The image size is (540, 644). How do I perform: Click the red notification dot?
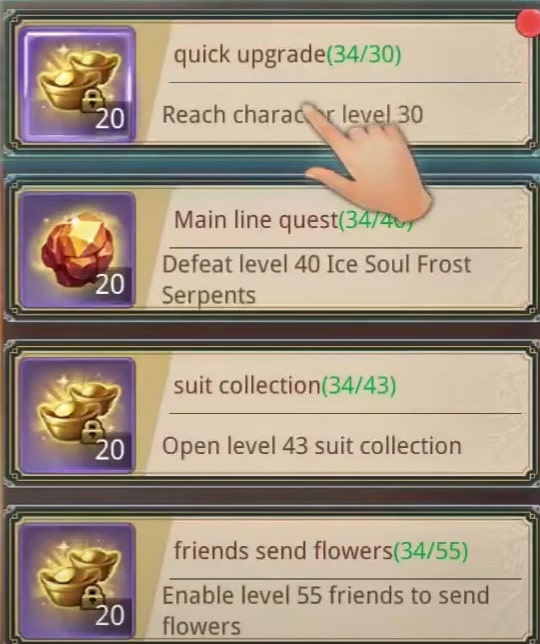528,23
